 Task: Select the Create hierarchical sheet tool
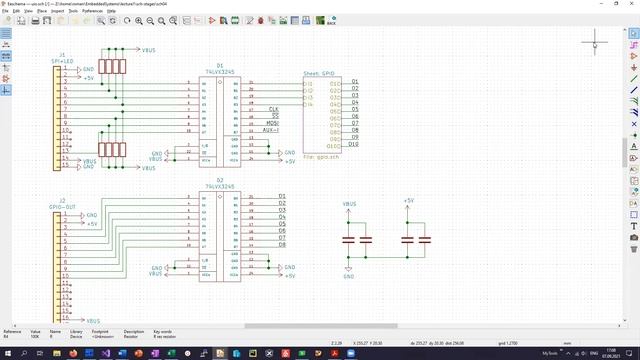coord(634,180)
